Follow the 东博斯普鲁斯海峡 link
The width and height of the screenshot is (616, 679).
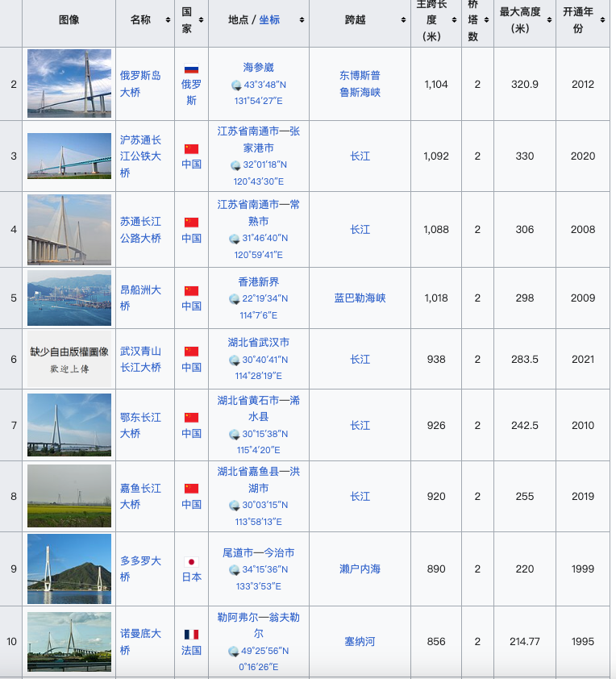click(x=360, y=84)
